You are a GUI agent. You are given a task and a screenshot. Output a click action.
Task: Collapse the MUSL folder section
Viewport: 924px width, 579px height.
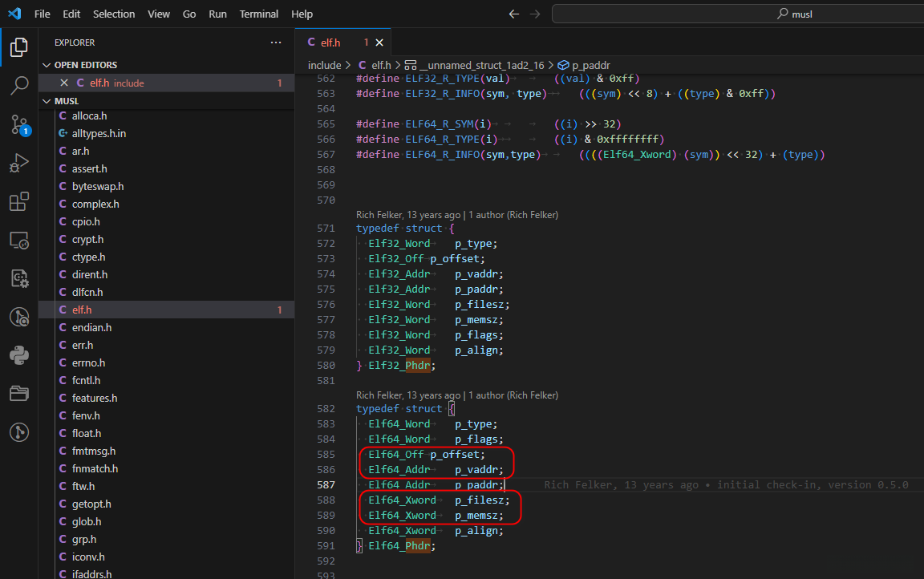[x=66, y=101]
